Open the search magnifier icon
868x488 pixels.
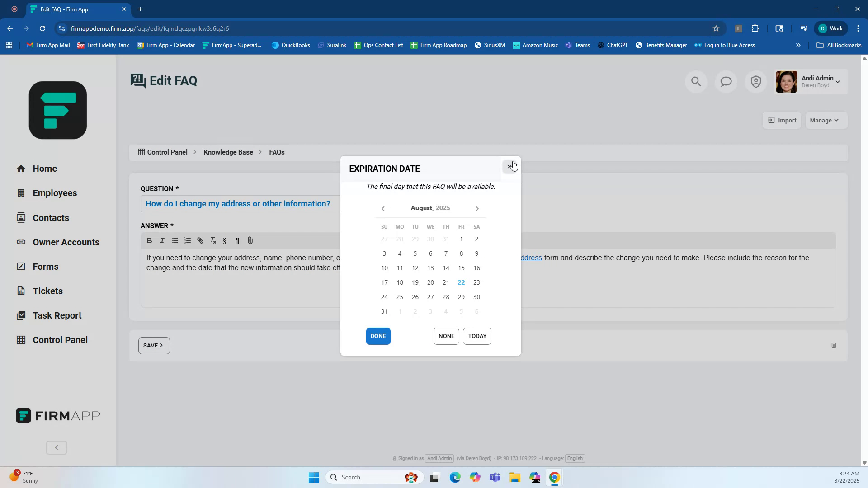click(x=696, y=82)
